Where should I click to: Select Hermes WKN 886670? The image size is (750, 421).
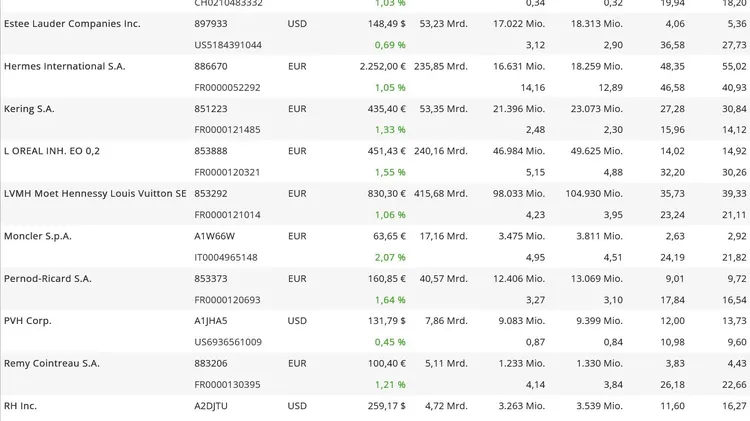[211, 66]
